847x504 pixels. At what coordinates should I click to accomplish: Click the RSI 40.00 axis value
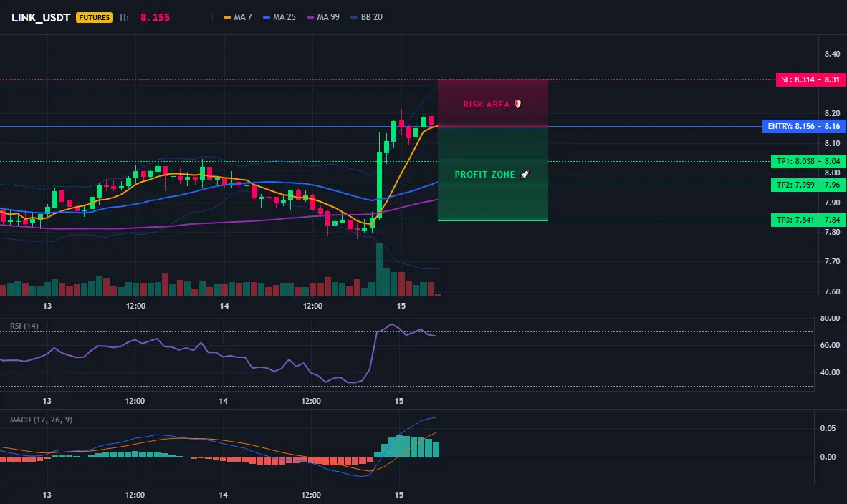(x=830, y=372)
